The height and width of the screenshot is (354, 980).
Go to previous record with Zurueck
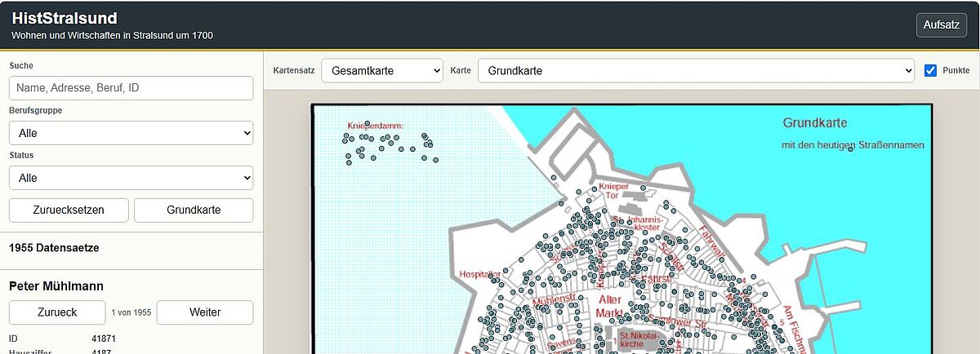(x=57, y=312)
